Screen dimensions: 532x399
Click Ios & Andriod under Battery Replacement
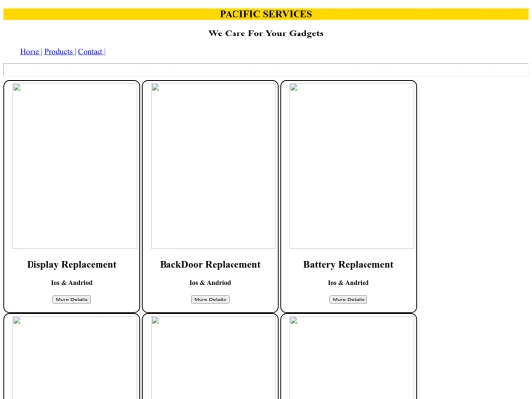[349, 283]
